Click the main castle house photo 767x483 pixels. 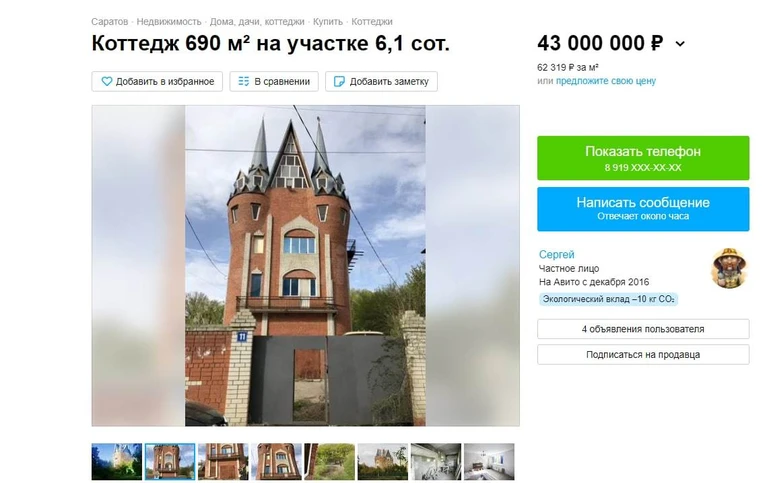click(x=305, y=265)
